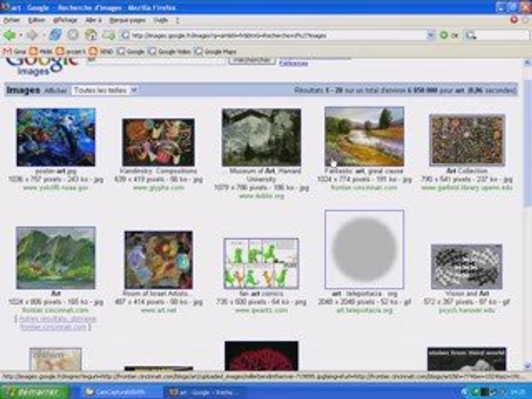This screenshot has width=532, height=399.
Task: Click the red icon at menu bar's right end
Action: pos(514,20)
